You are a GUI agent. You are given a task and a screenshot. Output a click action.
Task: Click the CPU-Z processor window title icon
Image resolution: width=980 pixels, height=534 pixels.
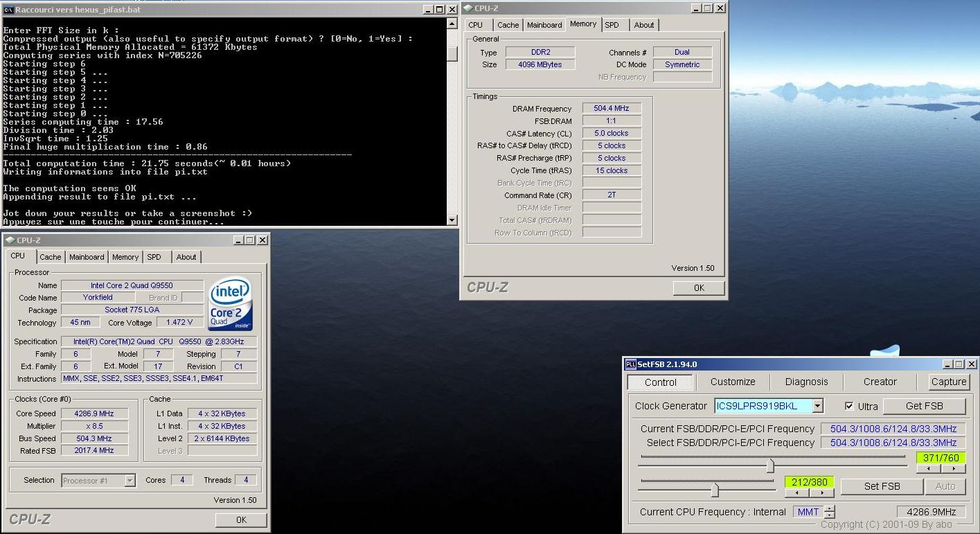(10, 240)
